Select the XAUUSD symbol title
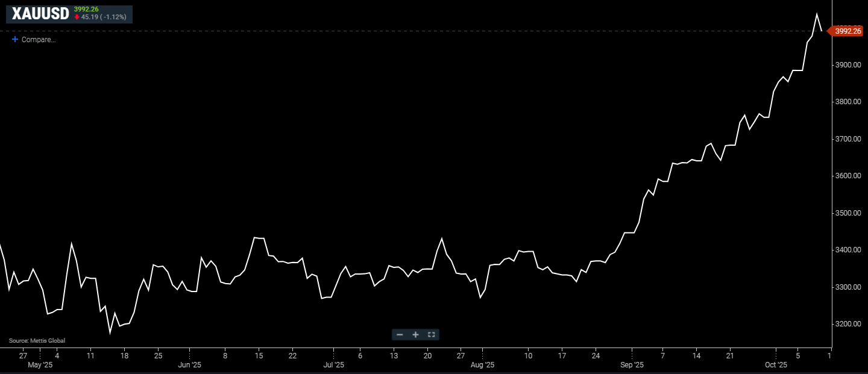The width and height of the screenshot is (868, 374). tap(40, 14)
